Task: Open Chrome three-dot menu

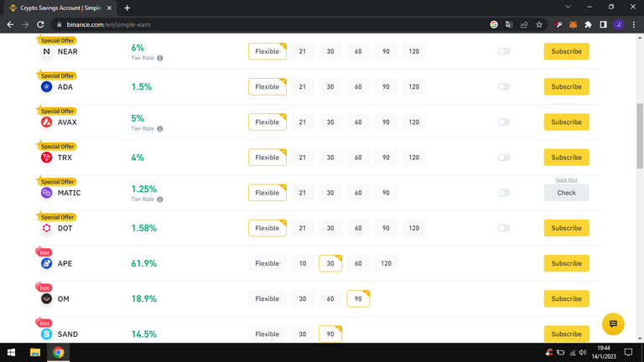Action: pyautogui.click(x=634, y=24)
